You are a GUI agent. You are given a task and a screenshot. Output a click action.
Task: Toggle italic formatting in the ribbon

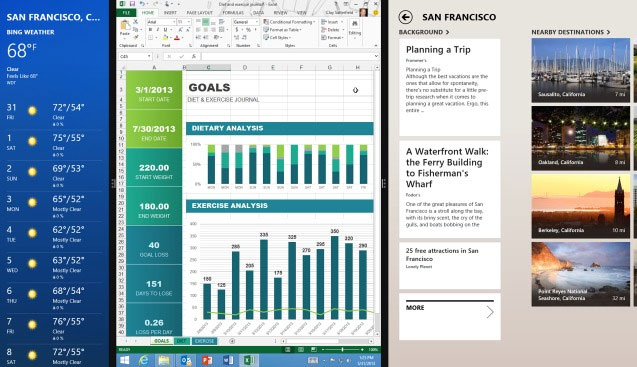click(x=158, y=30)
